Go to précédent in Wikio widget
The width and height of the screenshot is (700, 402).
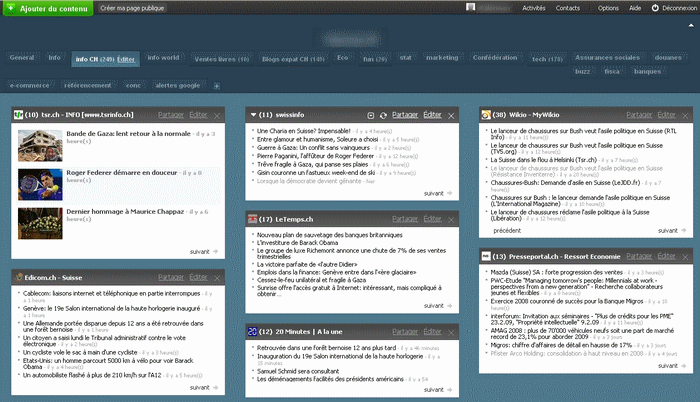(x=507, y=230)
